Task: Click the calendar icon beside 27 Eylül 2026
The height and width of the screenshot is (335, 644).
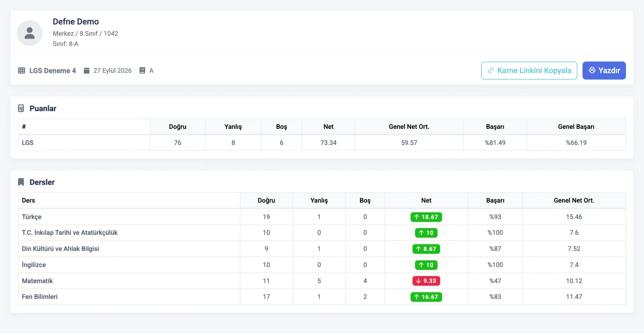Action: [x=87, y=70]
